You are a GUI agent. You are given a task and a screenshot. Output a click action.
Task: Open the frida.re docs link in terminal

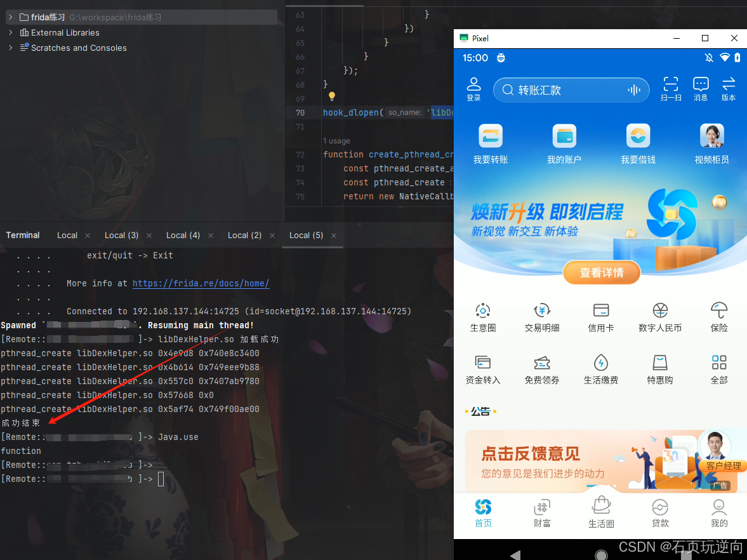[201, 283]
